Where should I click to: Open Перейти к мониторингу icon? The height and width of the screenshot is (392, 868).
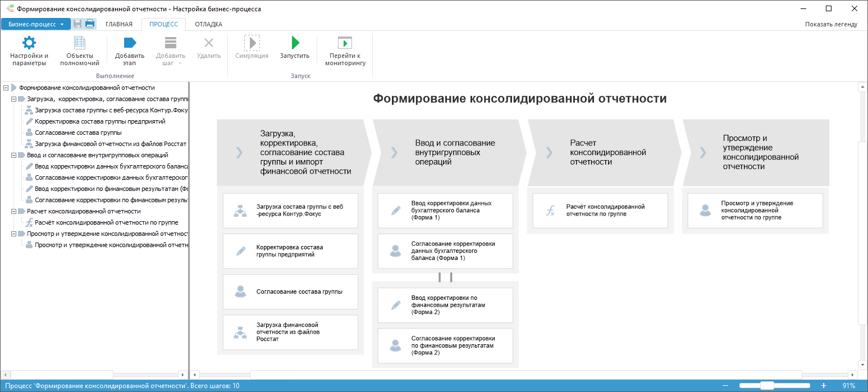[x=345, y=43]
